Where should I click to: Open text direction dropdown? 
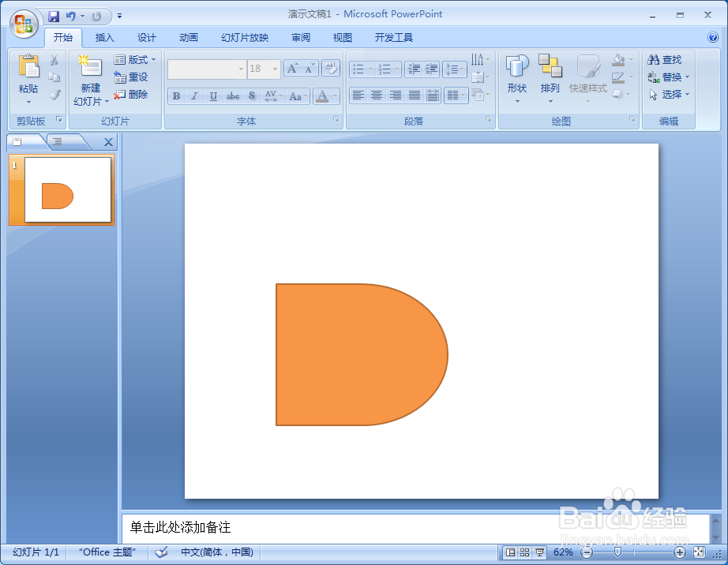479,59
